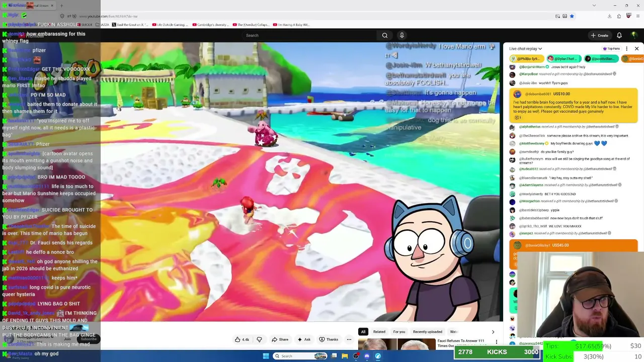Screen dimensions: 644x362
Task: Open the 'I'm Having A Baby' bookmark
Action: coord(291,25)
